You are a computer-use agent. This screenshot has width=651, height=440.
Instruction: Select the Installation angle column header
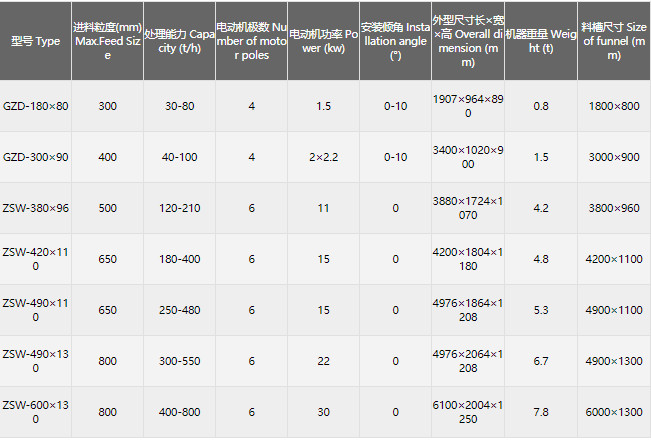tap(395, 41)
